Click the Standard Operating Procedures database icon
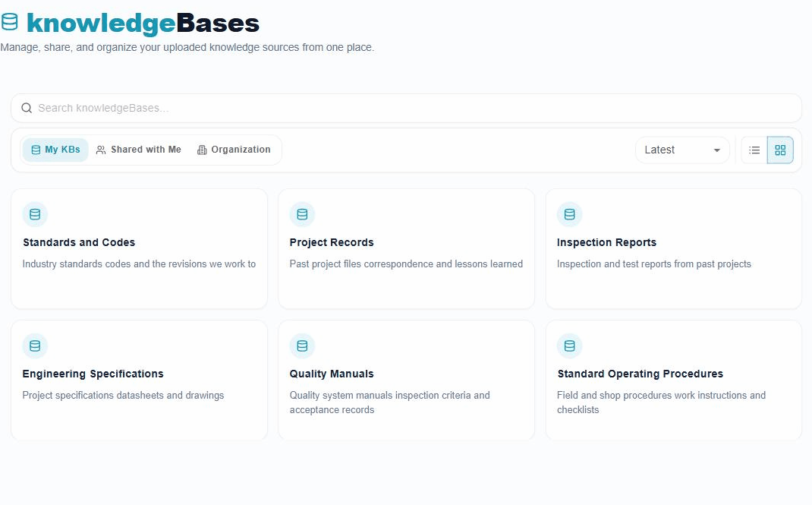The height and width of the screenshot is (505, 812). [x=569, y=346]
